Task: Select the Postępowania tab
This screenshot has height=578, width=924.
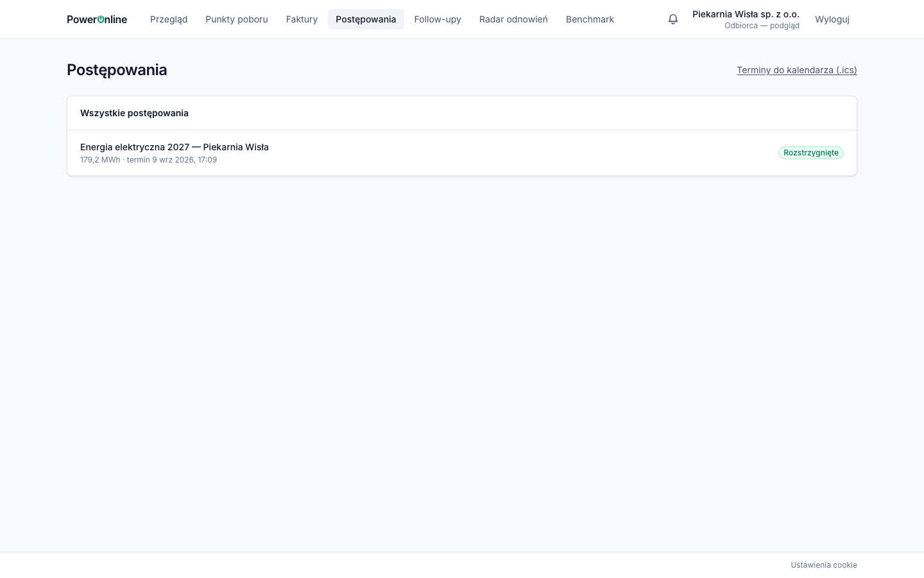Action: pyautogui.click(x=366, y=19)
